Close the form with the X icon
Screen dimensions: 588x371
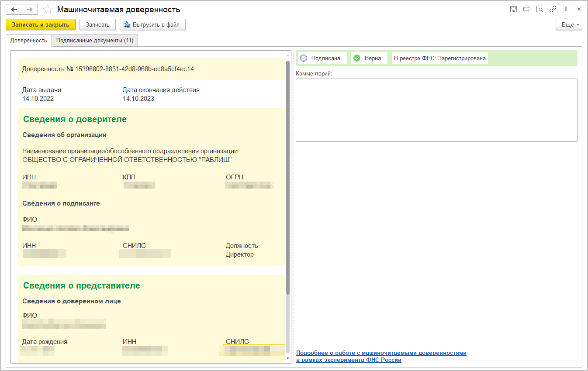(x=579, y=9)
